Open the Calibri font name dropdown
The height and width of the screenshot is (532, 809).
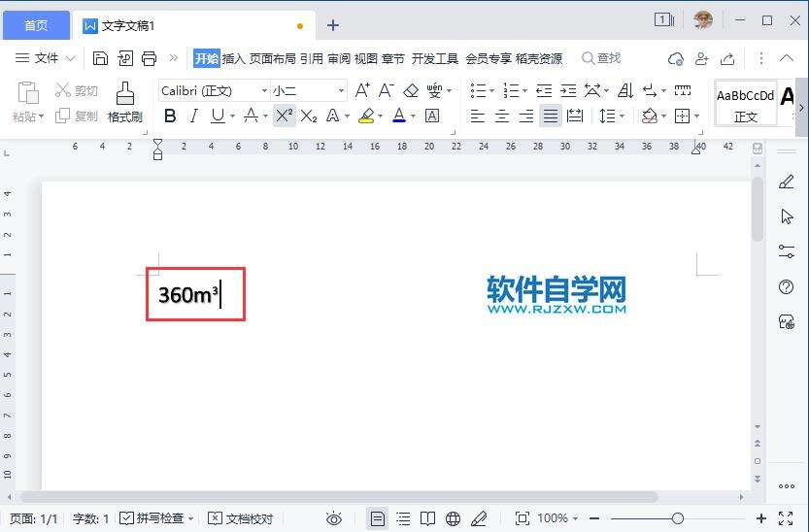pyautogui.click(x=264, y=90)
